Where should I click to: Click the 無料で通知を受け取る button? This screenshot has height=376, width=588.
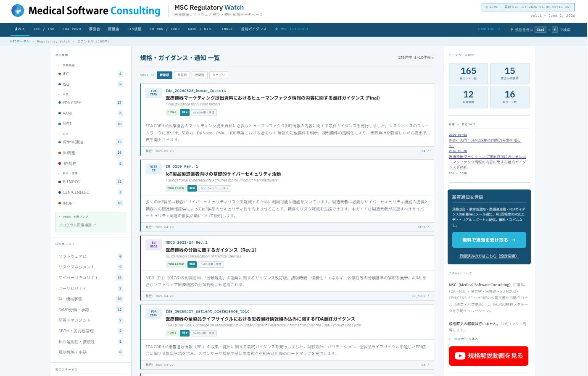489,240
